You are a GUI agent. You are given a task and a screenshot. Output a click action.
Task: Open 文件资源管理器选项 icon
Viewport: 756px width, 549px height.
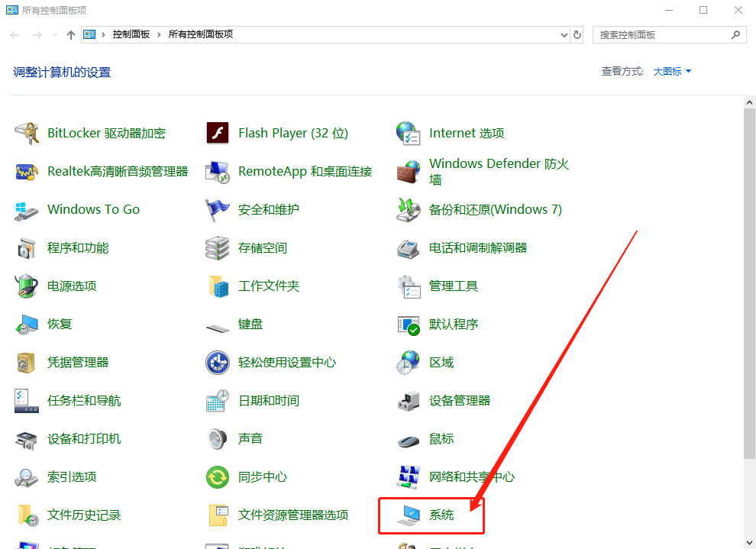coord(218,515)
